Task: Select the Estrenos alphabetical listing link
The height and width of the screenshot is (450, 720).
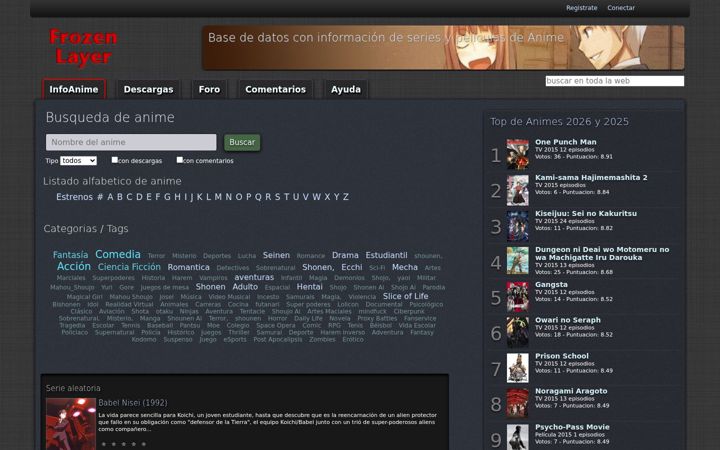Action: 74,197
